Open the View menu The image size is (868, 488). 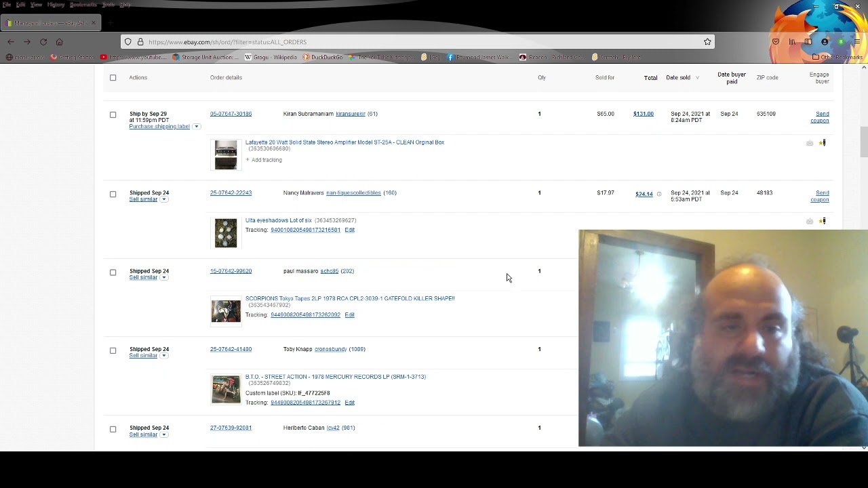[x=36, y=5]
